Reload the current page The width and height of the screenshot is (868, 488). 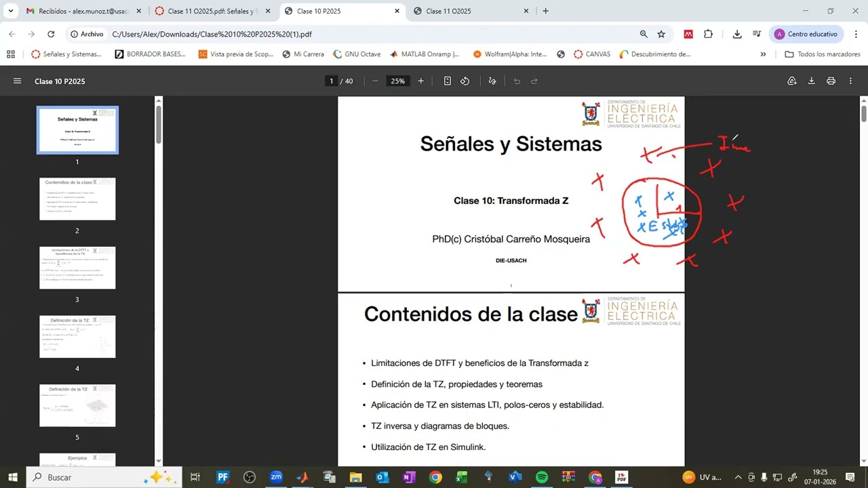[51, 34]
